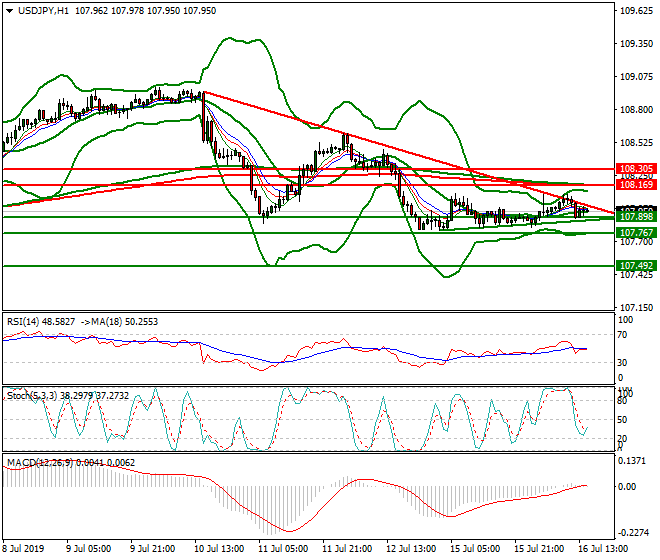This screenshot has width=660, height=560.
Task: Click the 12 Jul 13:00 time label
Action: (x=411, y=549)
